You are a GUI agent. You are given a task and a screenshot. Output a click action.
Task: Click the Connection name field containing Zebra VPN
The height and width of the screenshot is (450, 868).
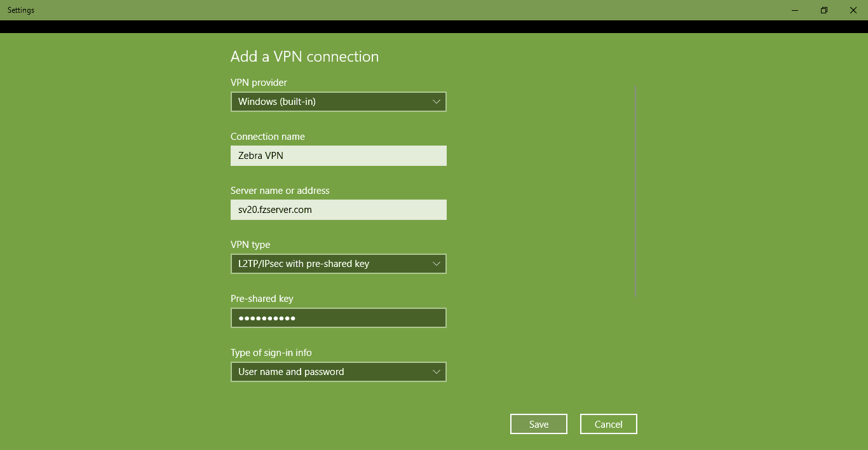coord(338,156)
